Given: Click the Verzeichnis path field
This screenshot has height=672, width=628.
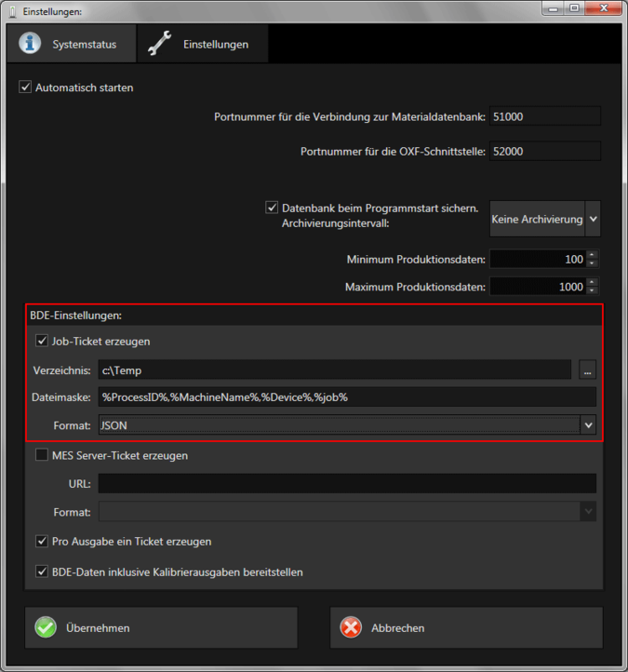Looking at the screenshot, I should tap(335, 370).
